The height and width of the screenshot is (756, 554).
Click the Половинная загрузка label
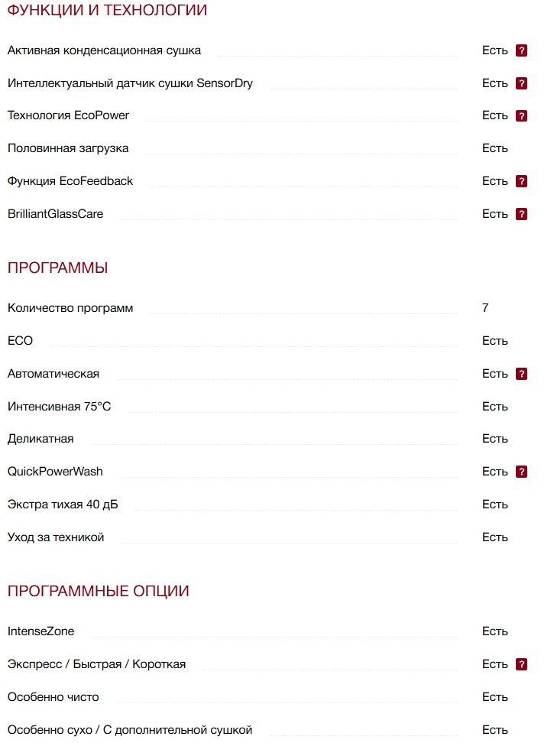(68, 148)
